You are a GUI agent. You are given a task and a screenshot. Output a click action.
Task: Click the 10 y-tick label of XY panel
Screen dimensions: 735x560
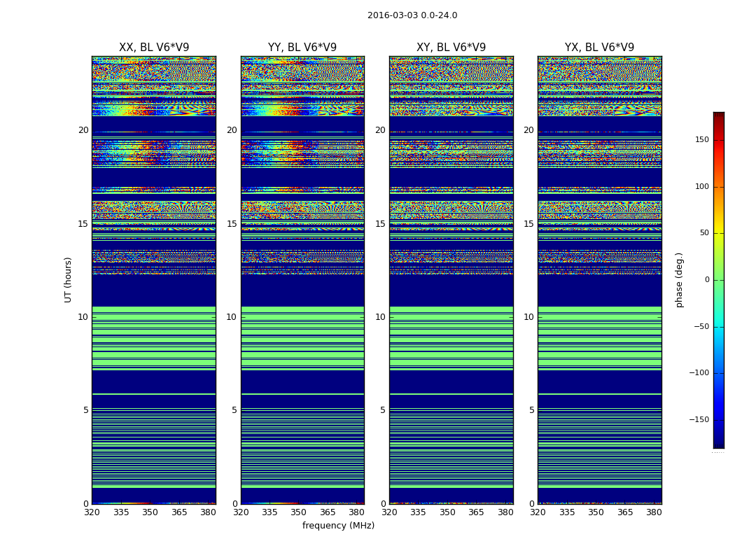coord(379,317)
